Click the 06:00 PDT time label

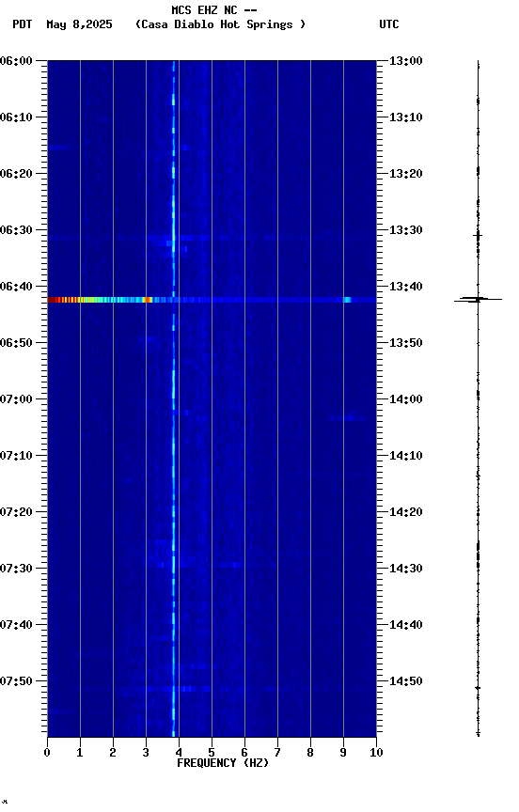pos(16,61)
